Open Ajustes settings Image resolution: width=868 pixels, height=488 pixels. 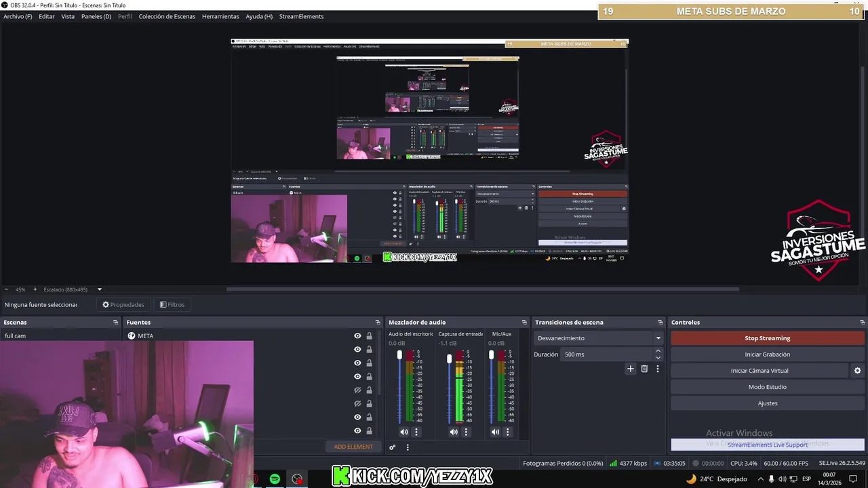pos(767,403)
